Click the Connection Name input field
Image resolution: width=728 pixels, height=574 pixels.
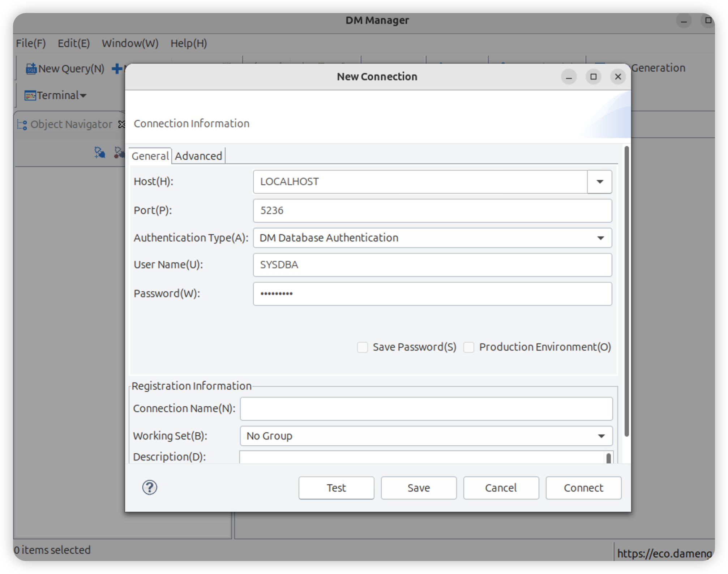(x=426, y=408)
